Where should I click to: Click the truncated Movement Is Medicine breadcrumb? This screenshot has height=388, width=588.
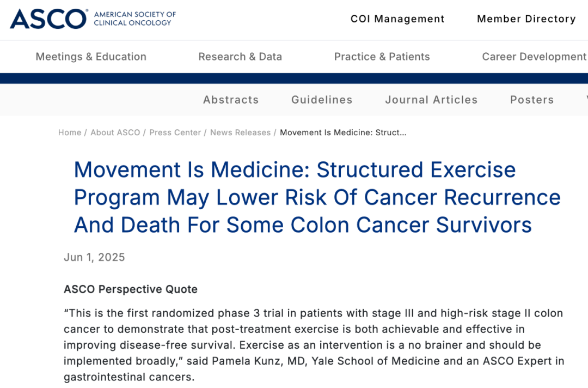point(343,132)
